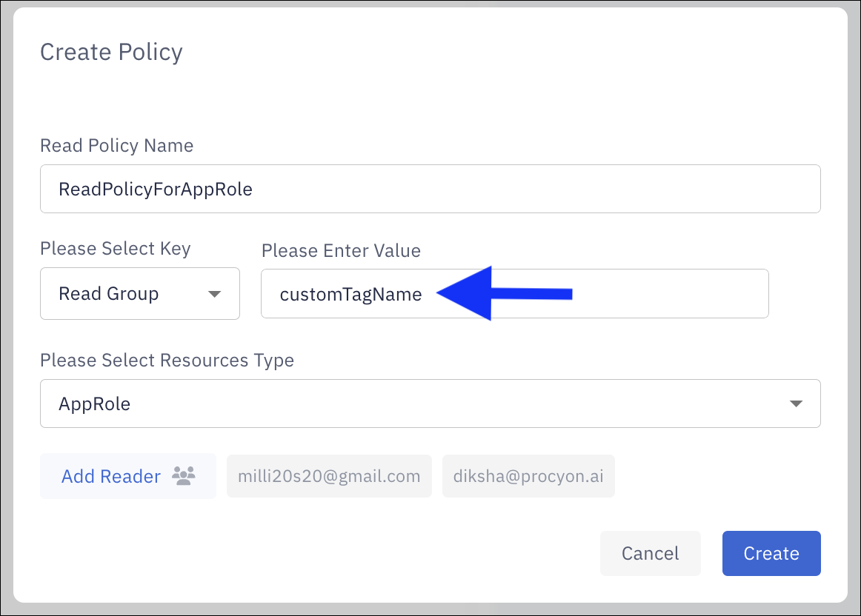Click the Please Enter Value label
The width and height of the screenshot is (861, 616).
click(x=341, y=251)
